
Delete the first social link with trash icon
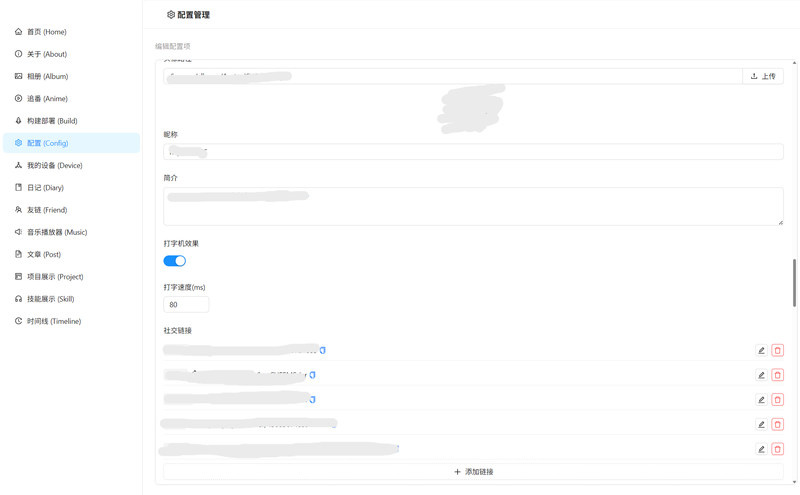[778, 350]
